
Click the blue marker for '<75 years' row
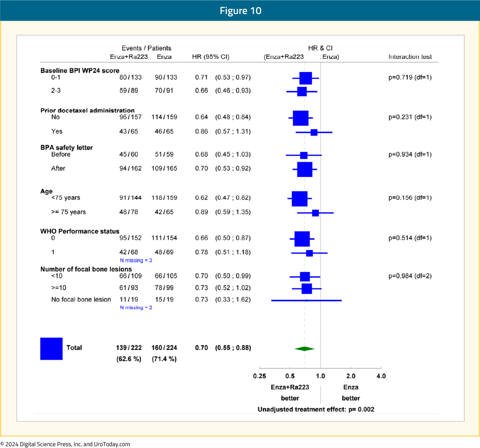299,199
